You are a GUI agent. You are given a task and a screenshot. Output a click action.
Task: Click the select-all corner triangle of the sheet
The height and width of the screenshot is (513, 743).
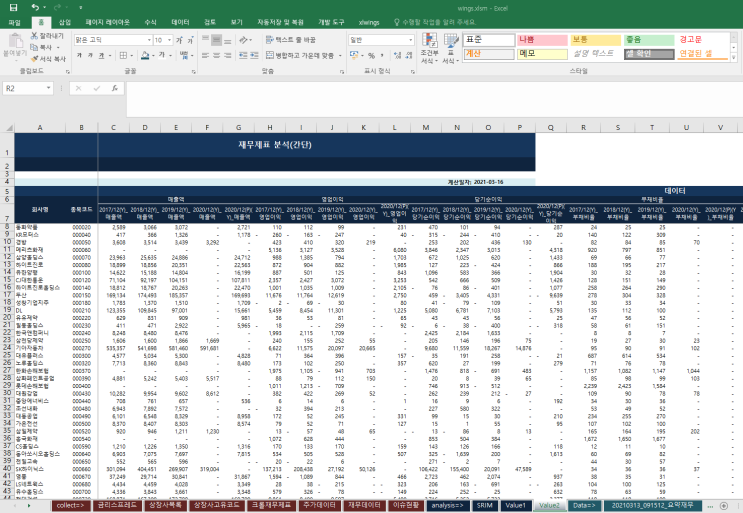click(9, 127)
